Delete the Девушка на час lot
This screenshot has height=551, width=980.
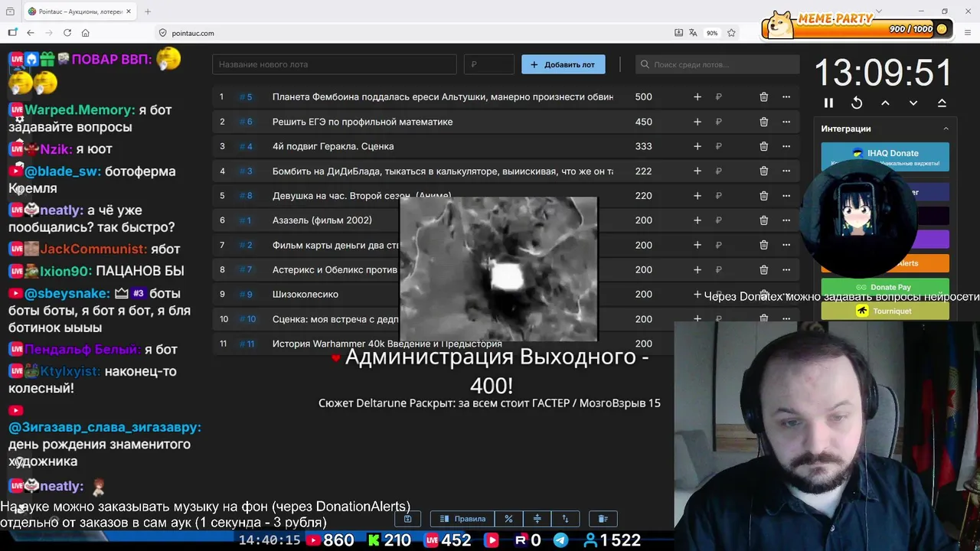[x=763, y=196]
